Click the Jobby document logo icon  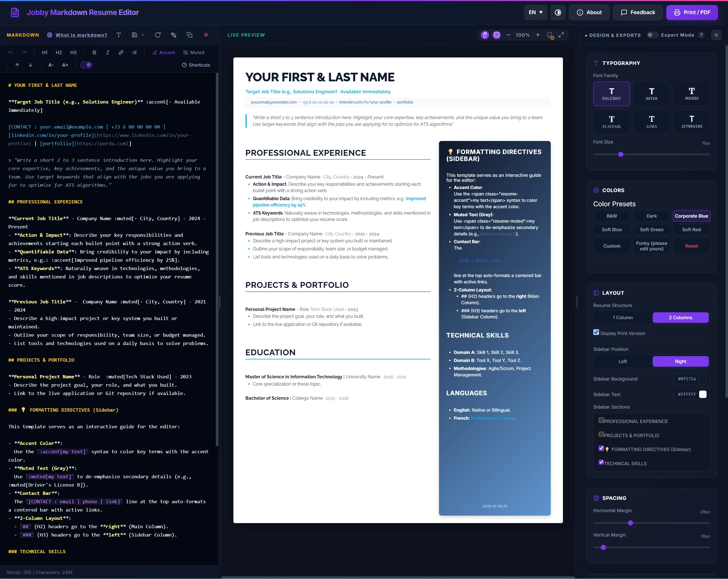[15, 12]
